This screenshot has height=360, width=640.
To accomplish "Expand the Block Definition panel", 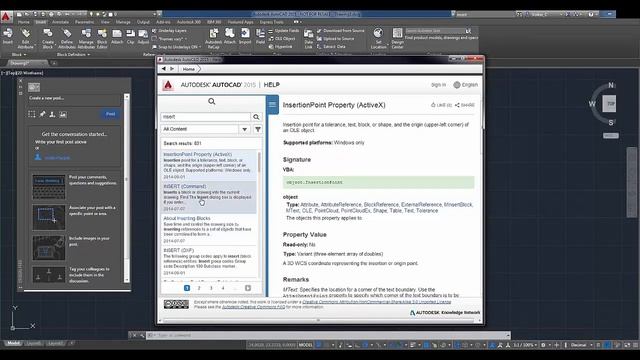I will tap(73, 54).
